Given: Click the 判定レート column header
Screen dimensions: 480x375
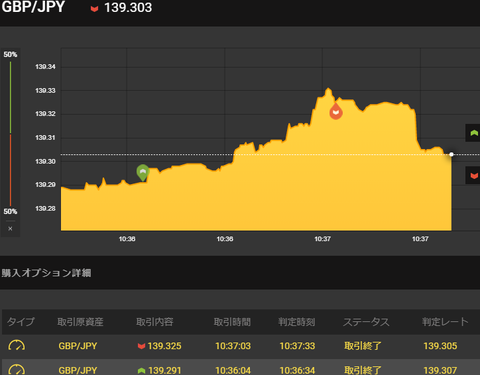Looking at the screenshot, I should [x=445, y=322].
